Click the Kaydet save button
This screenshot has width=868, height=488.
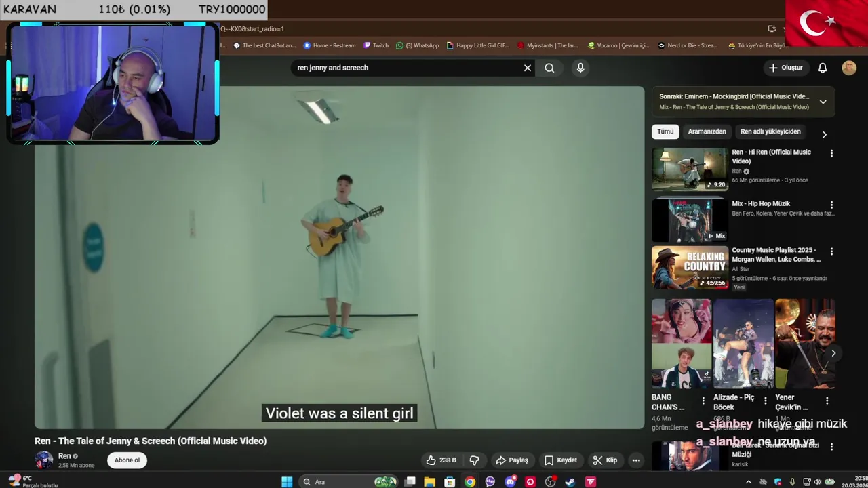point(560,460)
